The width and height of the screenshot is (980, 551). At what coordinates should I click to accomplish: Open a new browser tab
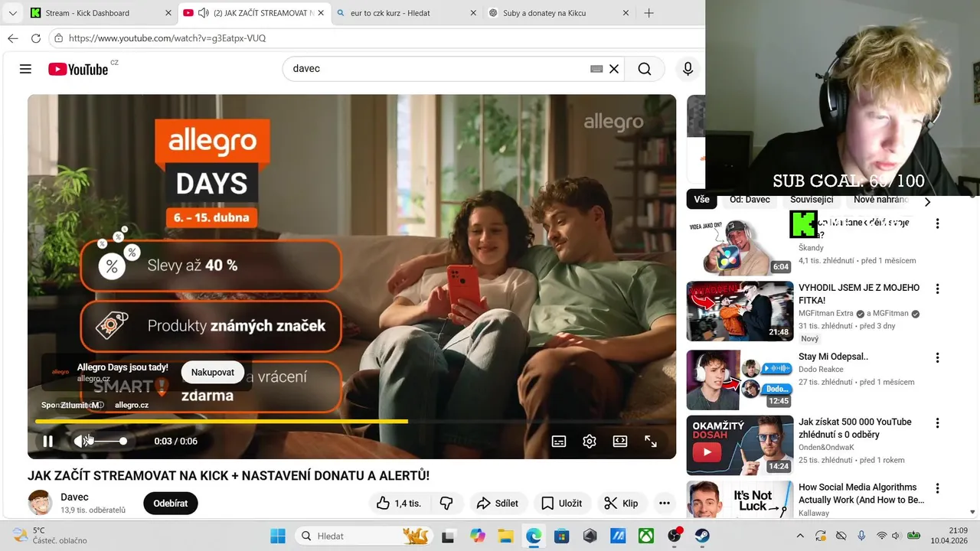648,13
